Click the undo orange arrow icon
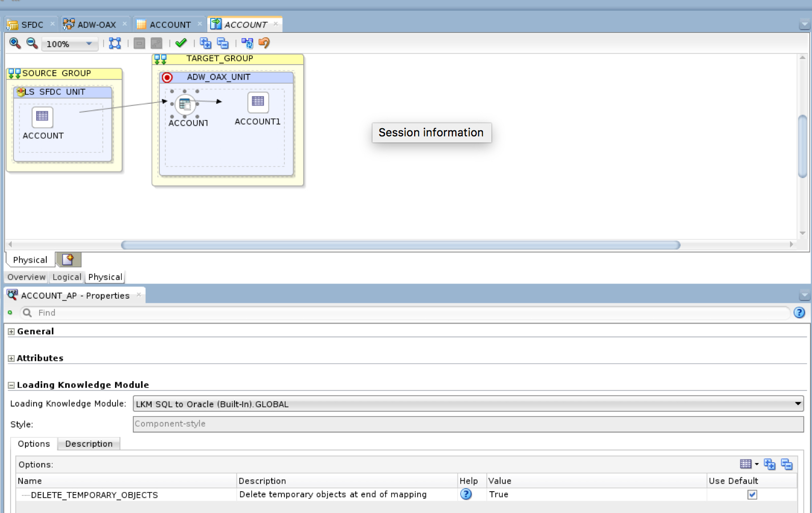The image size is (812, 513). [x=264, y=43]
